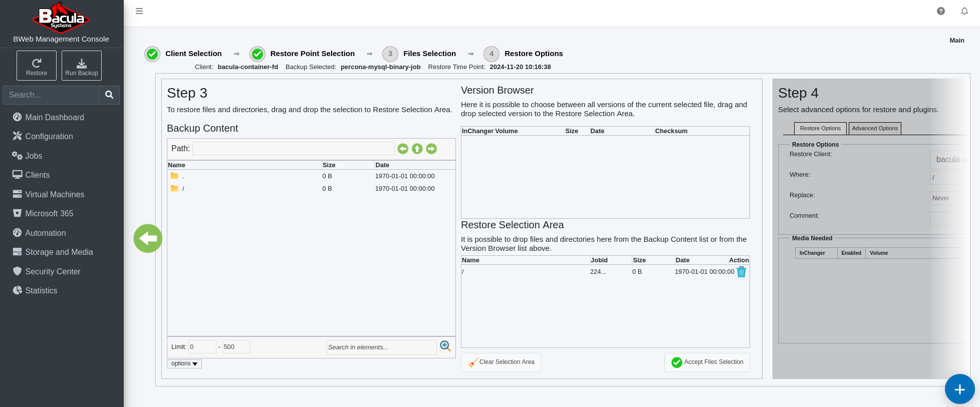980x407 pixels.
Task: Click the Client Selection green check step
Action: coord(152,54)
